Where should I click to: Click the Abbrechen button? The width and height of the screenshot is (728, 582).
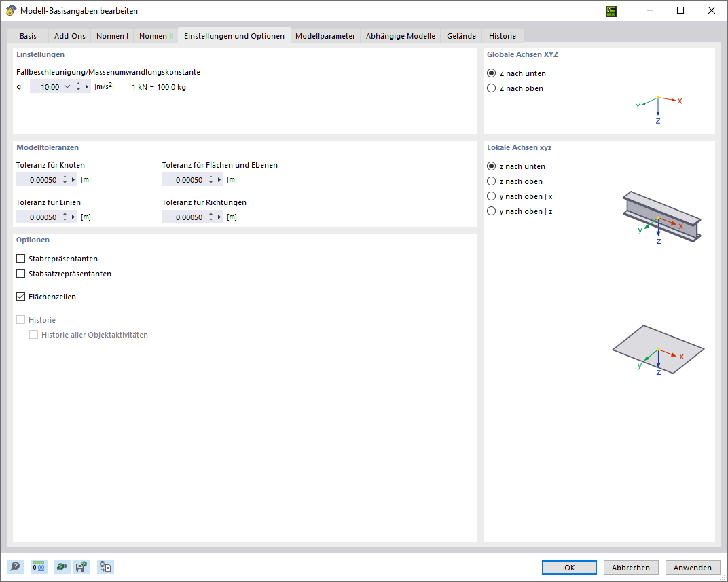click(630, 568)
